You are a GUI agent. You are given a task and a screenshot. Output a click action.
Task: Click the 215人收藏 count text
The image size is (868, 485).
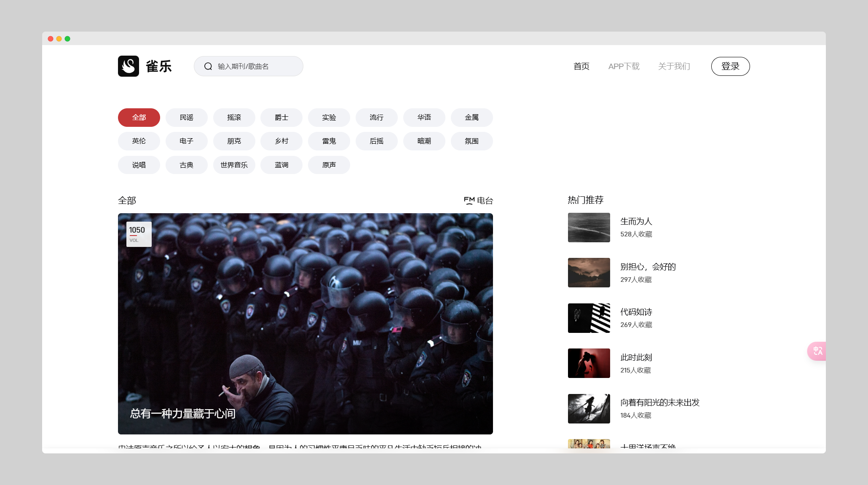[x=635, y=370]
